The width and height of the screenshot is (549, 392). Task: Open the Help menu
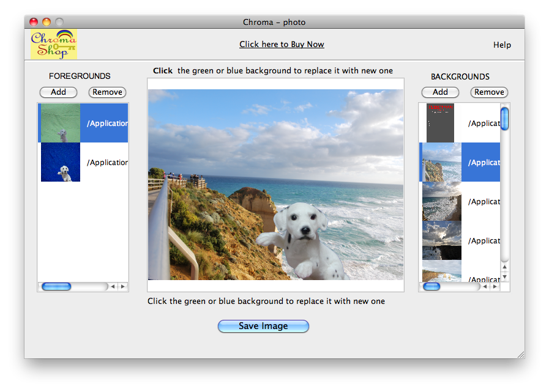[502, 45]
